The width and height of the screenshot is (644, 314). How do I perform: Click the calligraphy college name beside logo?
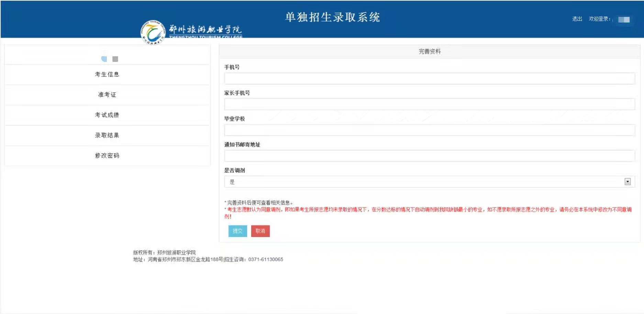click(x=205, y=30)
